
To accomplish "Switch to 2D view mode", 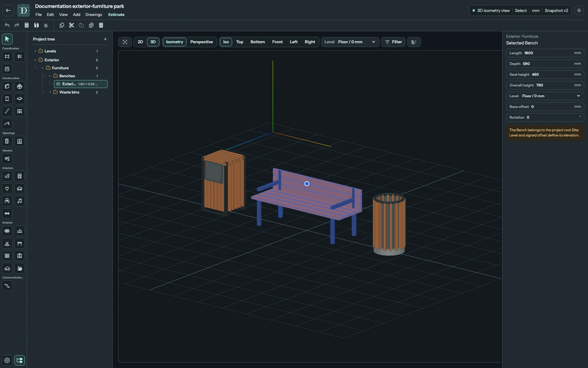I will point(140,42).
